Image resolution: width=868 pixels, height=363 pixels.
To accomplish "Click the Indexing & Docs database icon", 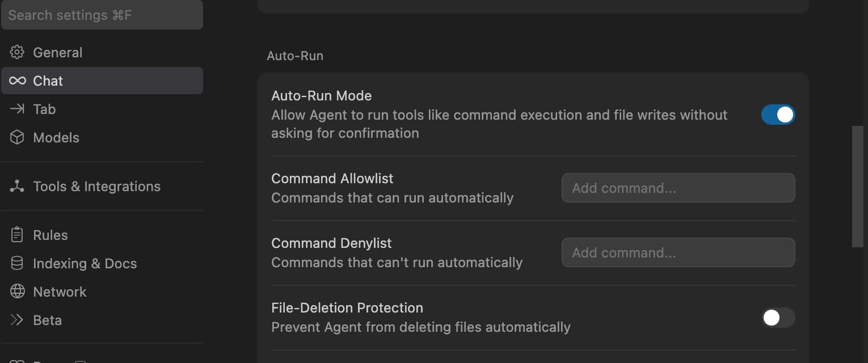I will point(17,263).
